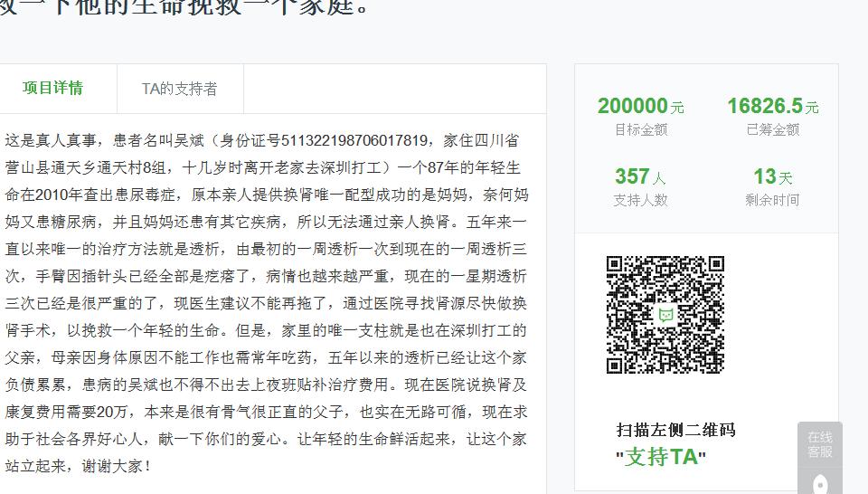Open the TA的支持者 tab
Viewport: 868px width, 494px height.
(179, 89)
